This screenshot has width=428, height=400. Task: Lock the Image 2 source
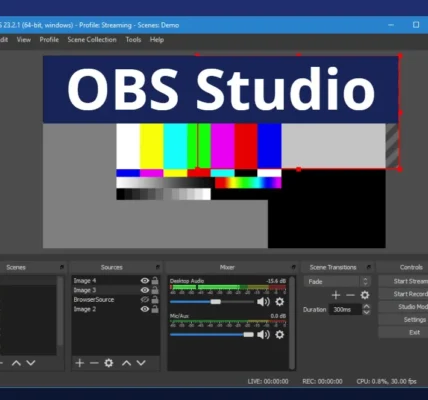(155, 309)
